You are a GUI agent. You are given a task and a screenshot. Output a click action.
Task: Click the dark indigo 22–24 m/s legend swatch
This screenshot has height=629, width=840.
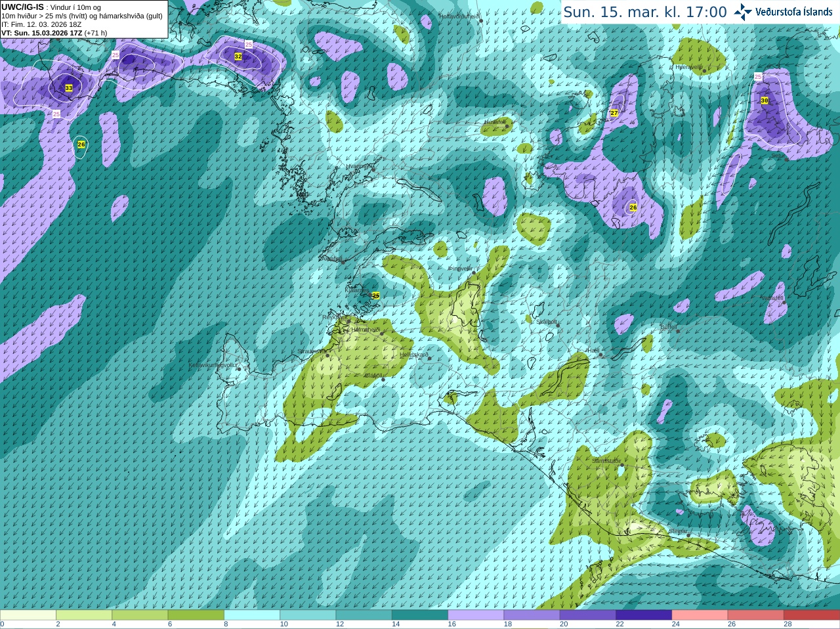click(x=644, y=615)
